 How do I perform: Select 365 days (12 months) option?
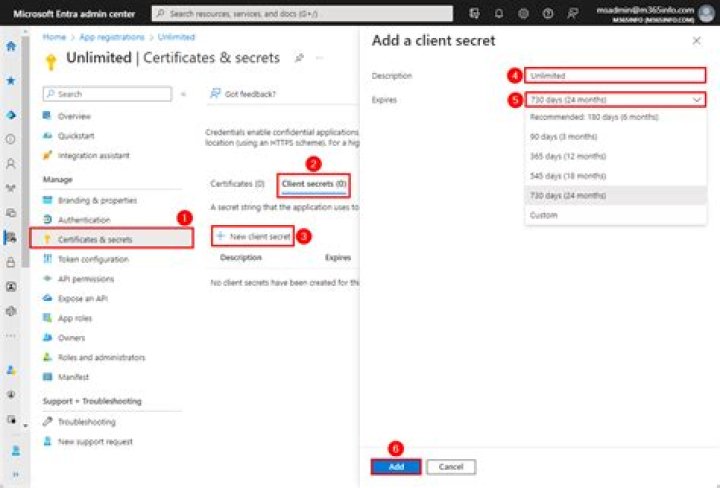coord(615,157)
